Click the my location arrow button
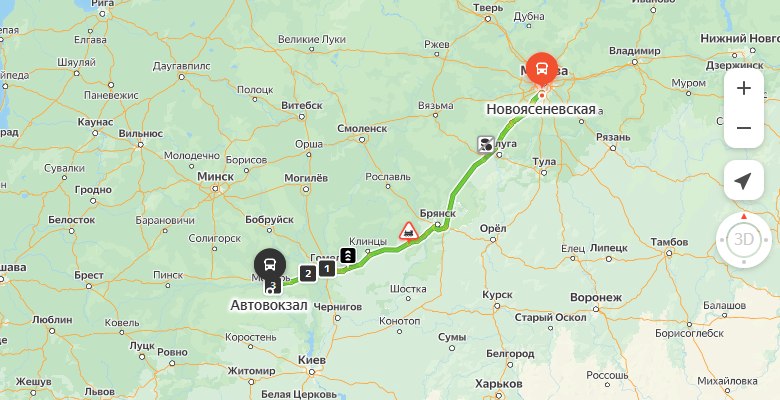This screenshot has width=780, height=400. coord(744,180)
